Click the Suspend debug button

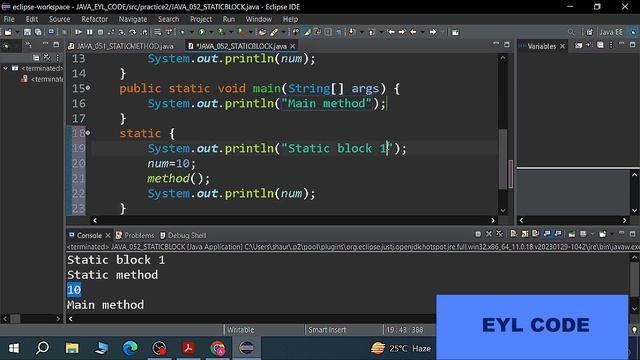89,32
